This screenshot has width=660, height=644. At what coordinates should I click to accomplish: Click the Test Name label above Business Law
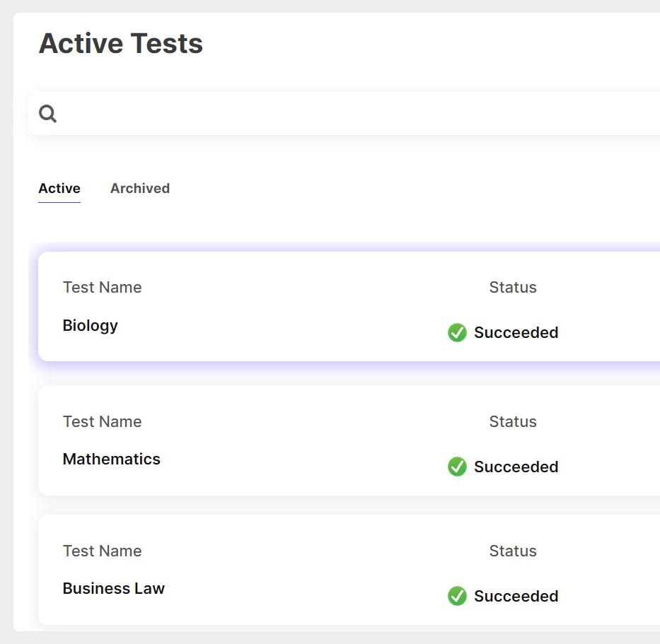click(x=103, y=551)
